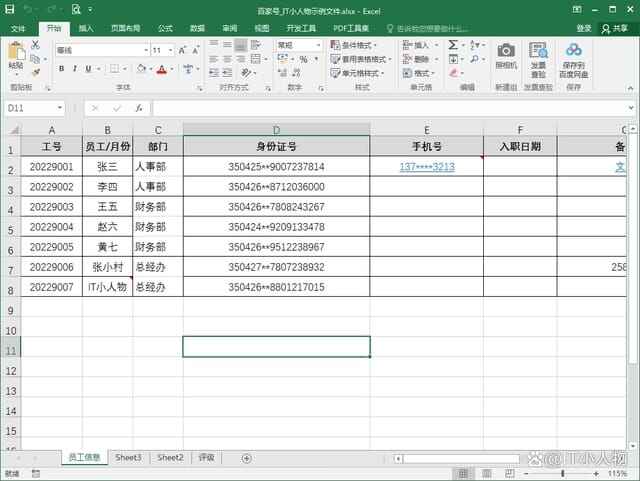Viewport: 640px width, 481px height.
Task: Click the Fill down icon
Action: [x=453, y=59]
